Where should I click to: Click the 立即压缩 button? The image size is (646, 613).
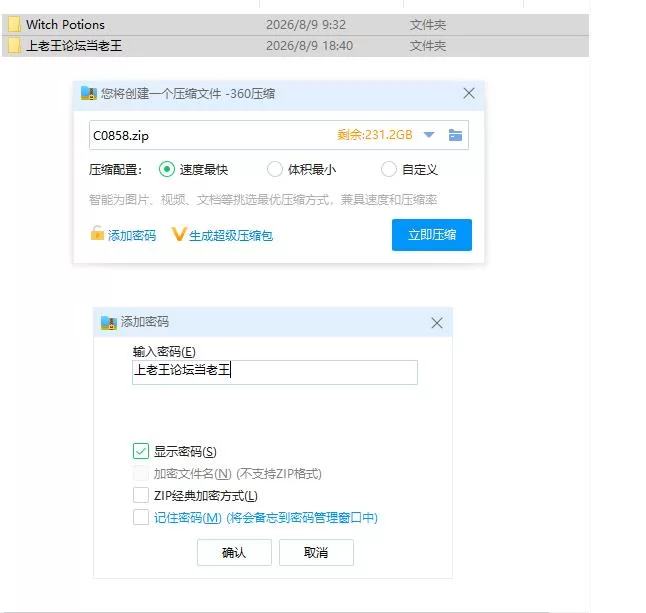pos(432,235)
